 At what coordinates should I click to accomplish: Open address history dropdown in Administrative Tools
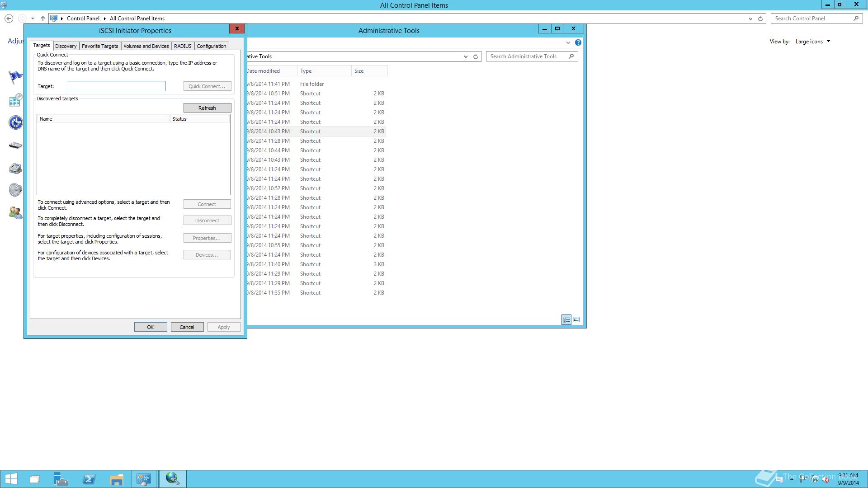(466, 56)
